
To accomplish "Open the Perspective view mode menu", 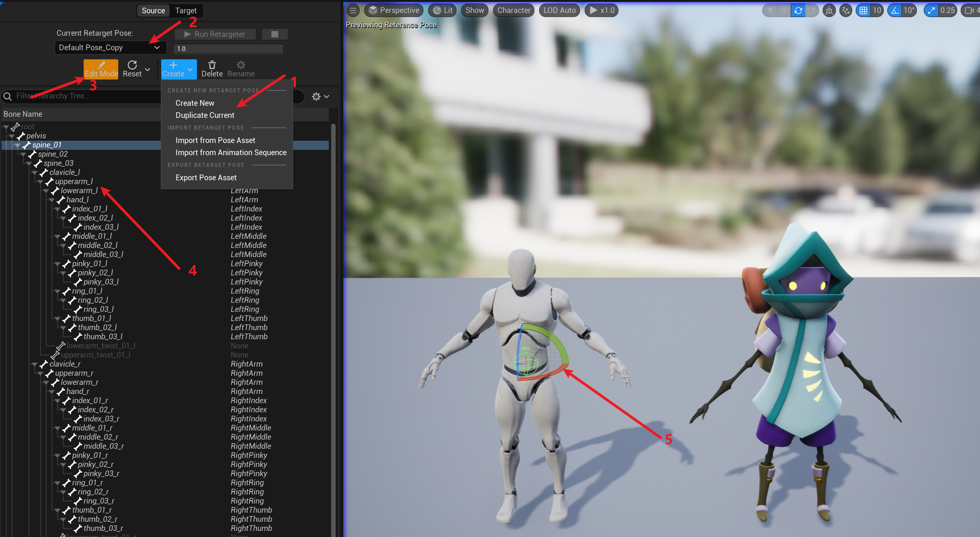I will (393, 11).
